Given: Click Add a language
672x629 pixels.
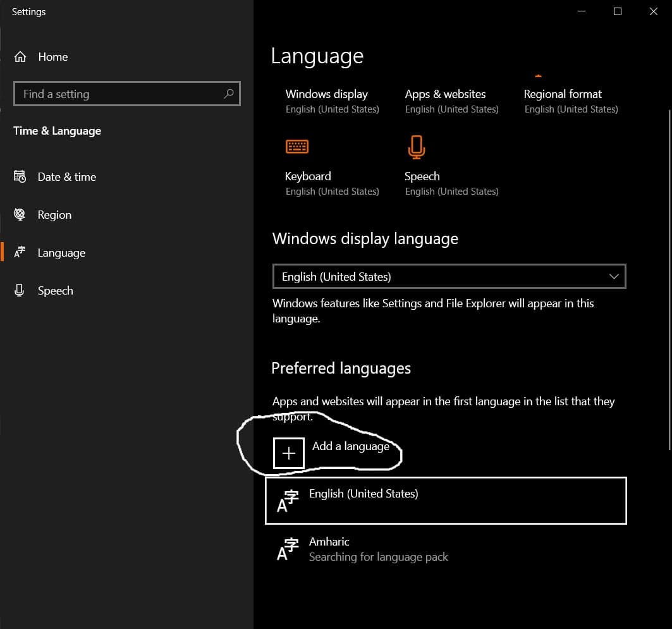Looking at the screenshot, I should [x=351, y=446].
